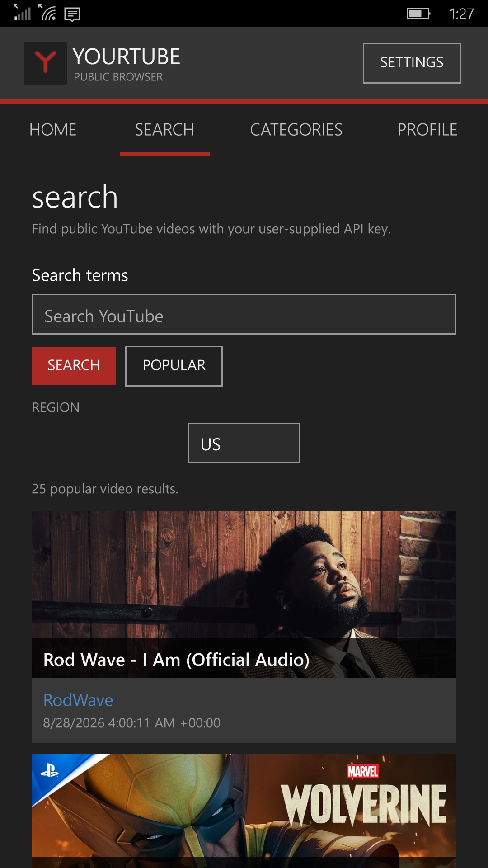Click the red Search button
Viewport: 488px width, 868px height.
tap(74, 366)
